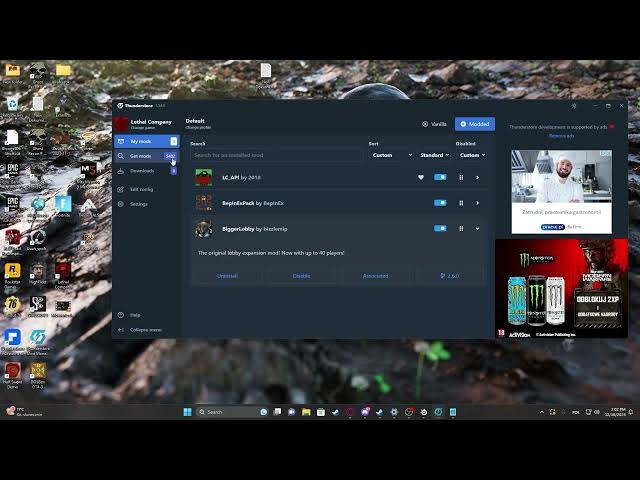Click the LC_API mod icon

click(204, 177)
